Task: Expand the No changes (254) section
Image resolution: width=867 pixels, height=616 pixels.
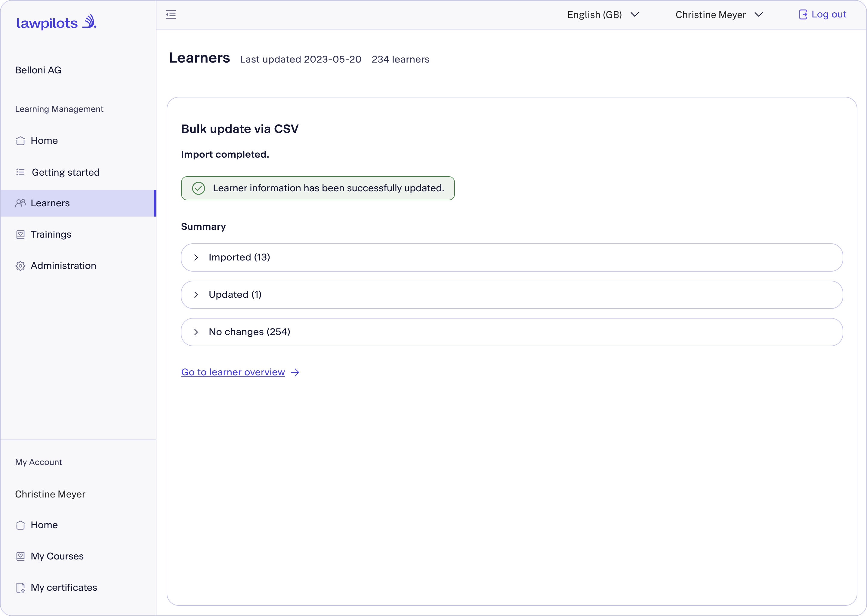Action: (x=512, y=332)
